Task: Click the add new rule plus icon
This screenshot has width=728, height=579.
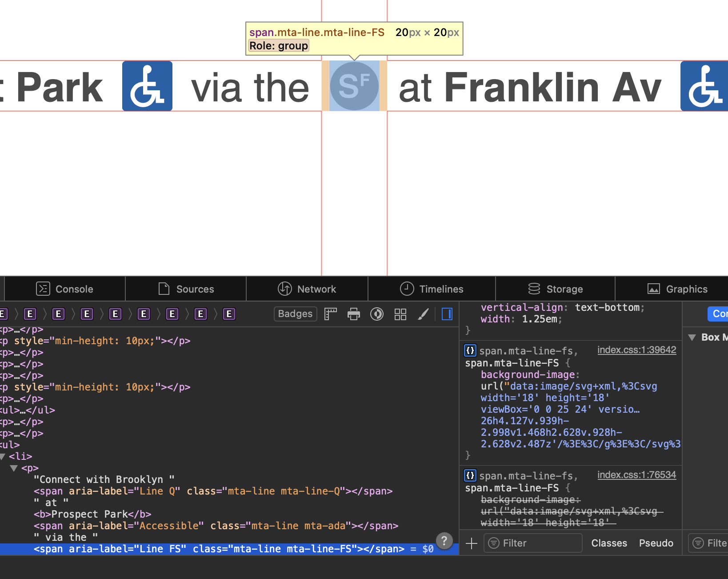Action: (472, 543)
